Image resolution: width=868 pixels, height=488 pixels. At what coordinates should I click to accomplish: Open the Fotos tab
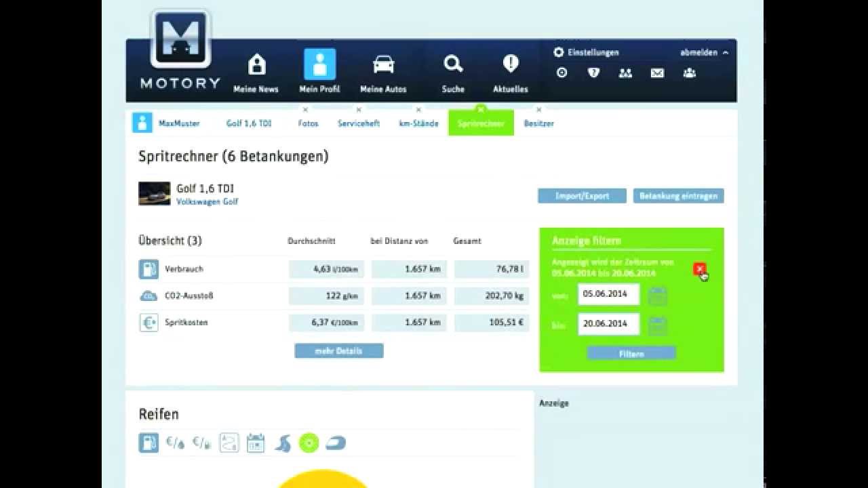(308, 123)
